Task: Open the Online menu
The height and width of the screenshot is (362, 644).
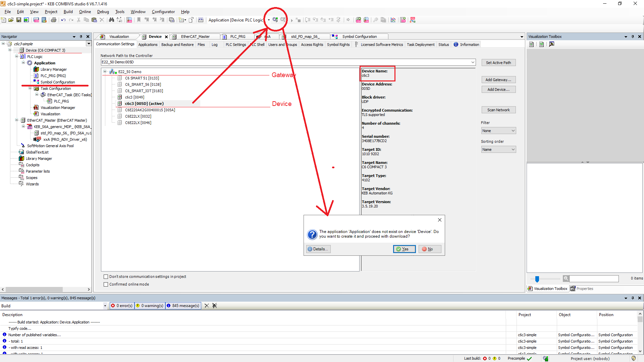Action: (85, 12)
